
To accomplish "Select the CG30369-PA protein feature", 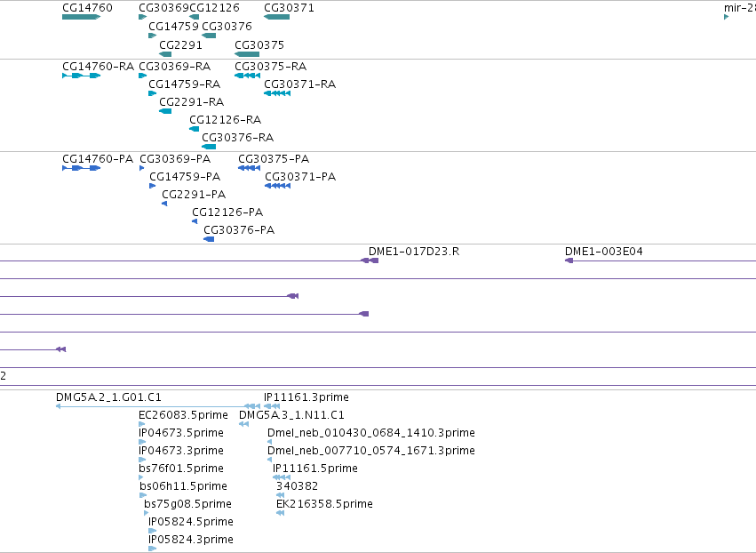I will (142, 168).
